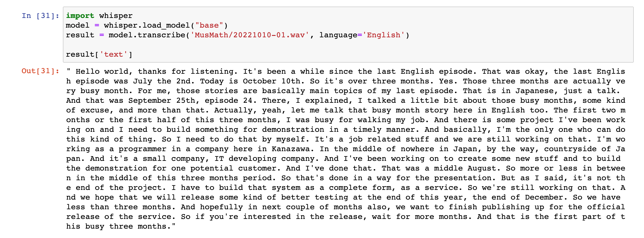Click the 'import' keyword in the code
Viewport: 644px width, 238px height.
point(80,16)
